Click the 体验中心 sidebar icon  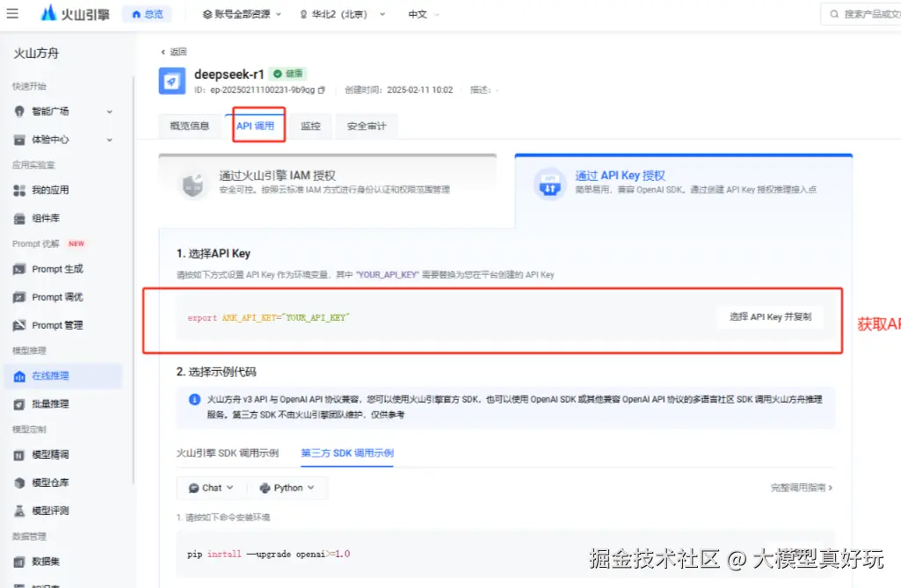[x=19, y=140]
